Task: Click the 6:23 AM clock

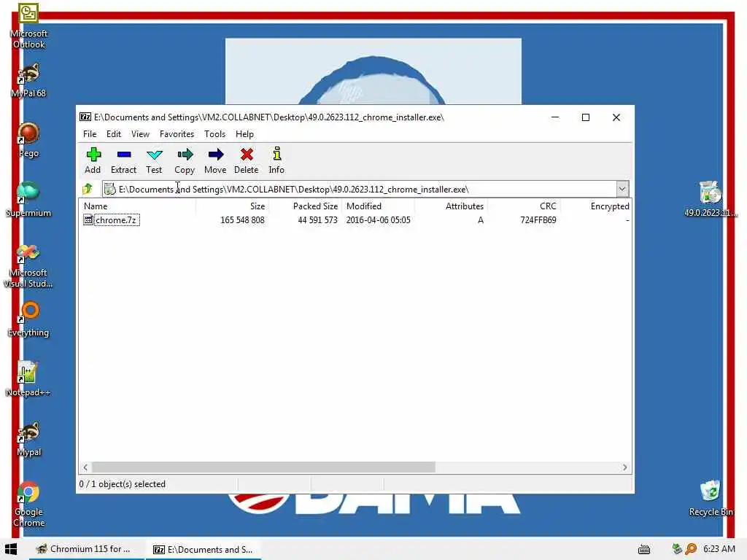Action: coord(719,549)
